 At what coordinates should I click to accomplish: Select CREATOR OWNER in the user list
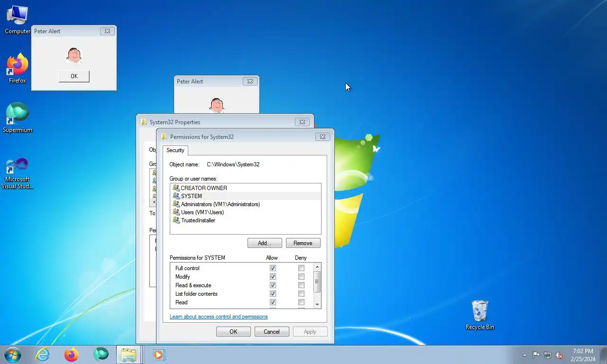(x=245, y=188)
